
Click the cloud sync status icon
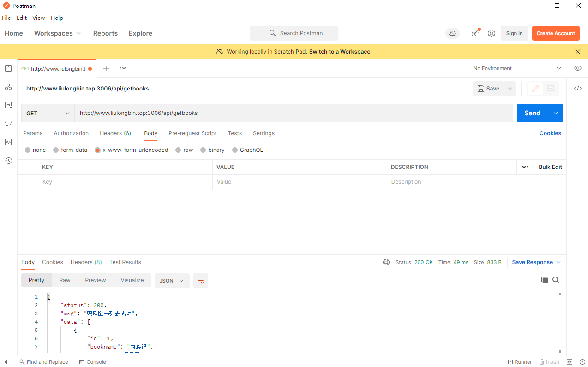(453, 33)
